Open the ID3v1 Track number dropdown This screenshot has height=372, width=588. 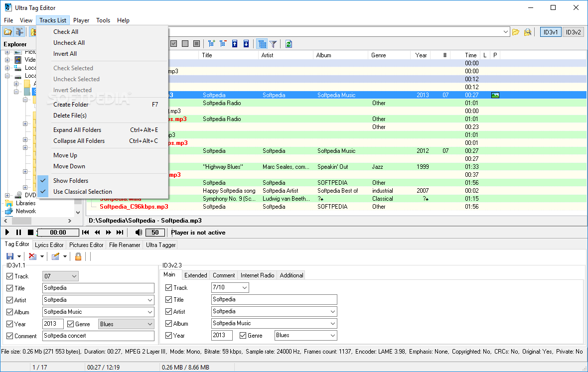click(x=74, y=276)
